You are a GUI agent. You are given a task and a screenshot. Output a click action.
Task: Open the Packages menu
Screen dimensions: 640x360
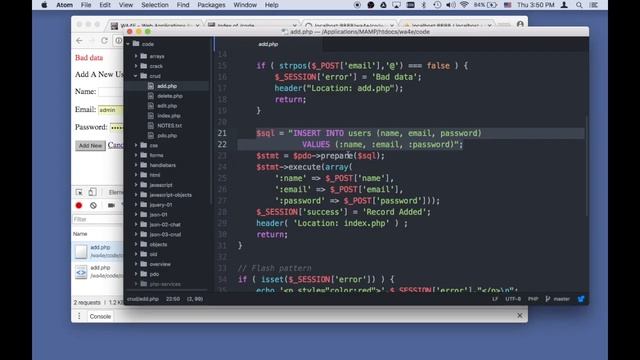click(211, 5)
